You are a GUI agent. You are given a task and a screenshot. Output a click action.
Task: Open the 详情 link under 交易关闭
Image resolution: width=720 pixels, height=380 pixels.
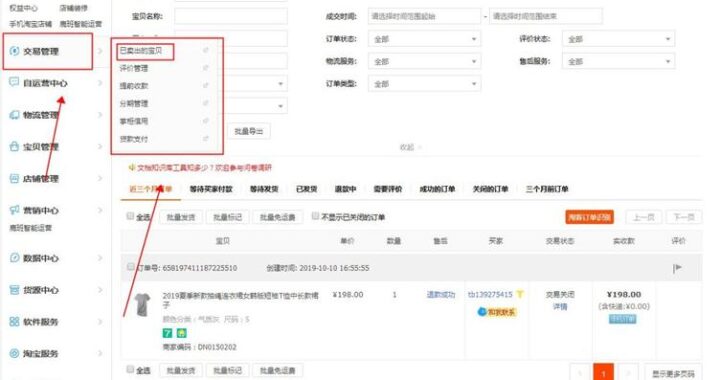(x=560, y=307)
